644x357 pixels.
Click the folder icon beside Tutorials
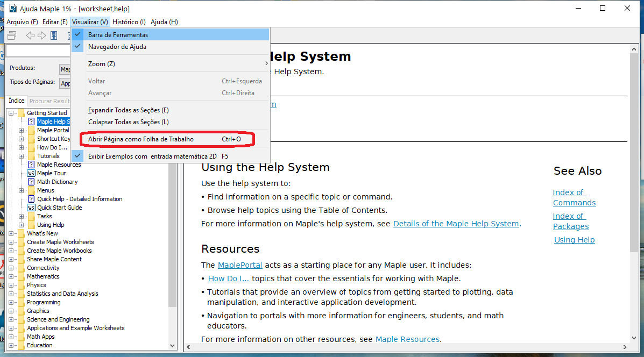pyautogui.click(x=31, y=156)
